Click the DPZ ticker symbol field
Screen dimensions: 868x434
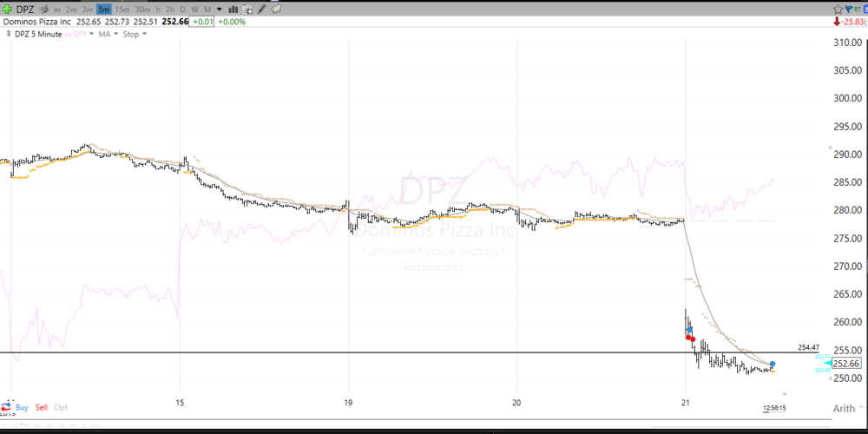pos(25,10)
